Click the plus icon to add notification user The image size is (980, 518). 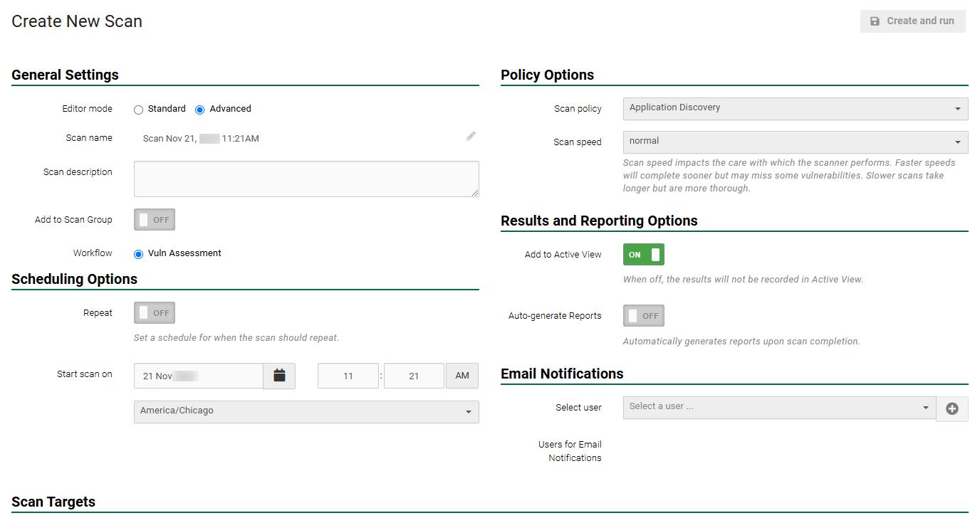pyautogui.click(x=952, y=408)
